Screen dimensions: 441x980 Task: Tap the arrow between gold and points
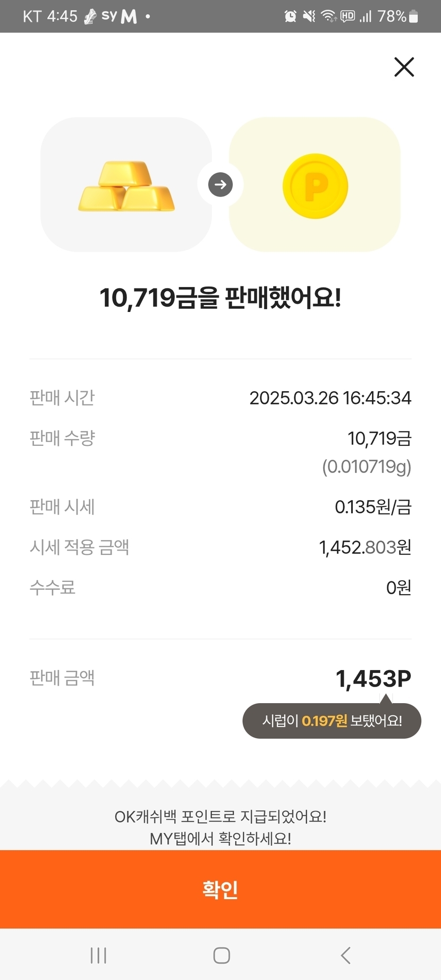click(x=220, y=185)
